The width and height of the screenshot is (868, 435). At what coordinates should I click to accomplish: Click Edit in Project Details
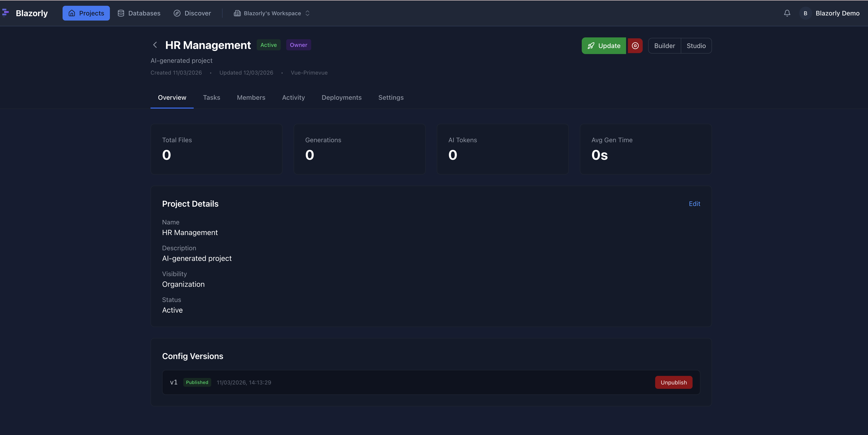(x=694, y=203)
